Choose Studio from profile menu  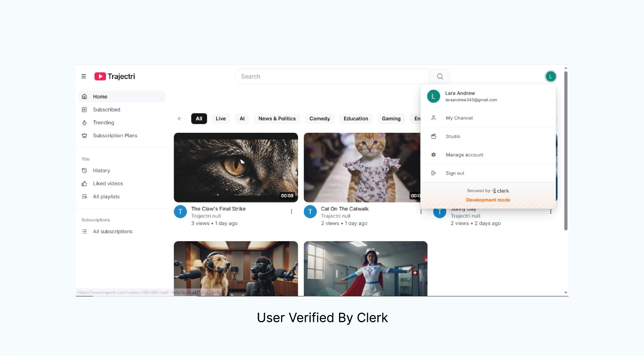click(453, 136)
